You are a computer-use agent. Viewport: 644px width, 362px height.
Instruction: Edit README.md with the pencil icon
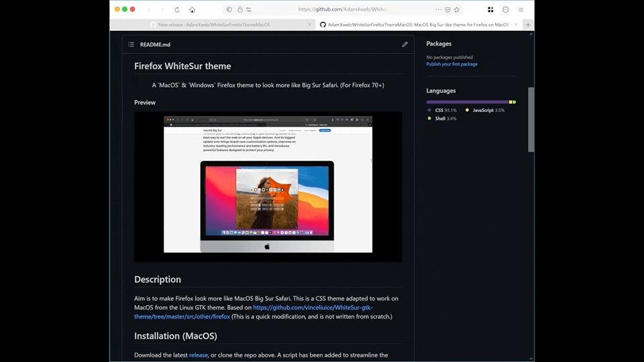tap(405, 44)
